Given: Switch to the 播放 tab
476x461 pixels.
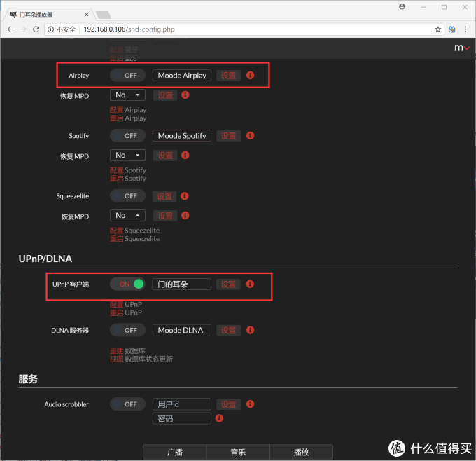Looking at the screenshot, I should click(301, 452).
